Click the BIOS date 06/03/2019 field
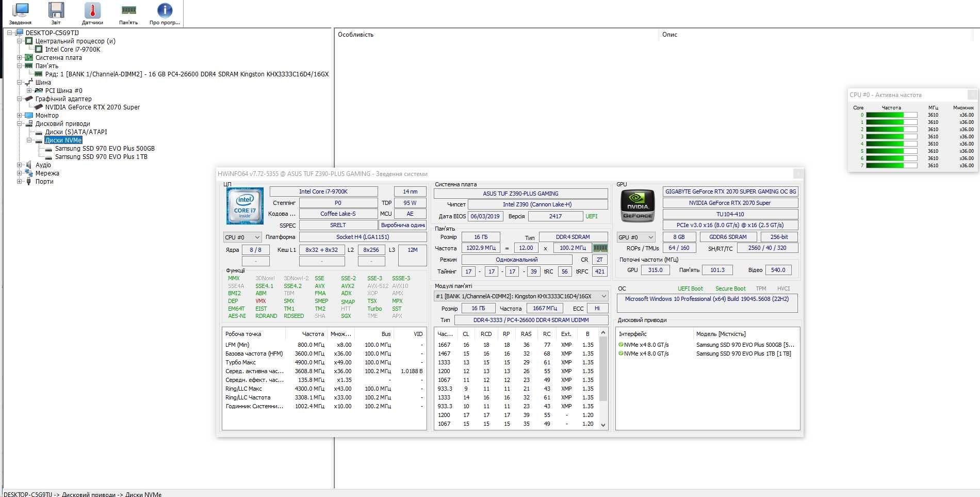The image size is (980, 497). pyautogui.click(x=485, y=216)
